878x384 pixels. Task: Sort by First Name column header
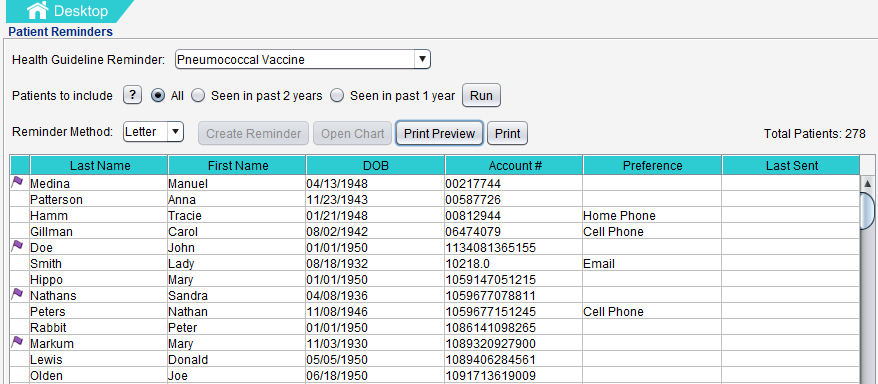click(x=237, y=166)
